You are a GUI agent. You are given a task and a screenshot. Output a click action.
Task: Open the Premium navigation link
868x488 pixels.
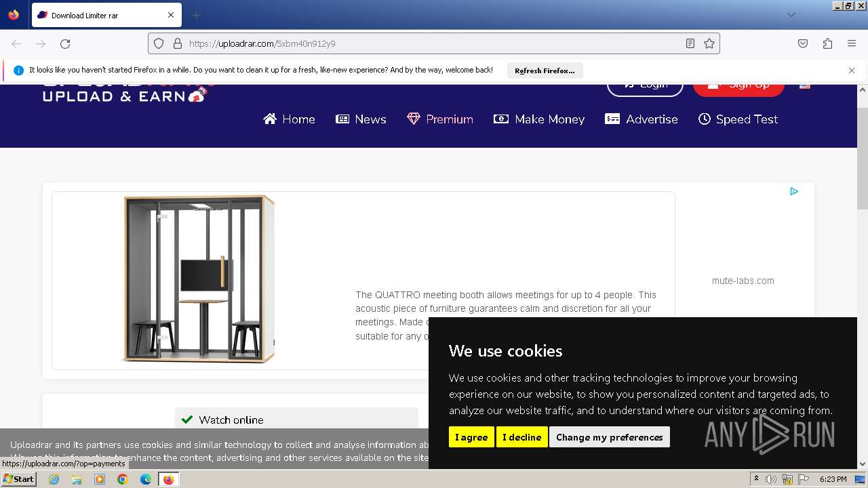tap(440, 119)
